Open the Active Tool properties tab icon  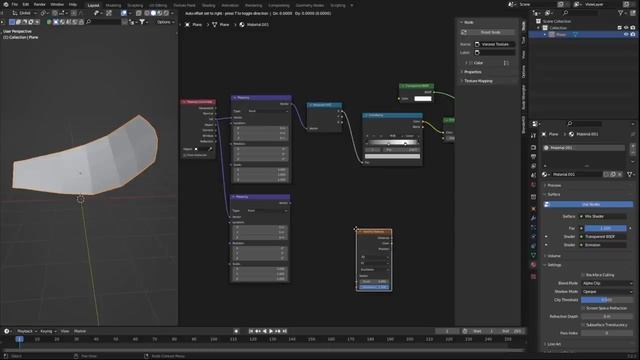pos(533,135)
